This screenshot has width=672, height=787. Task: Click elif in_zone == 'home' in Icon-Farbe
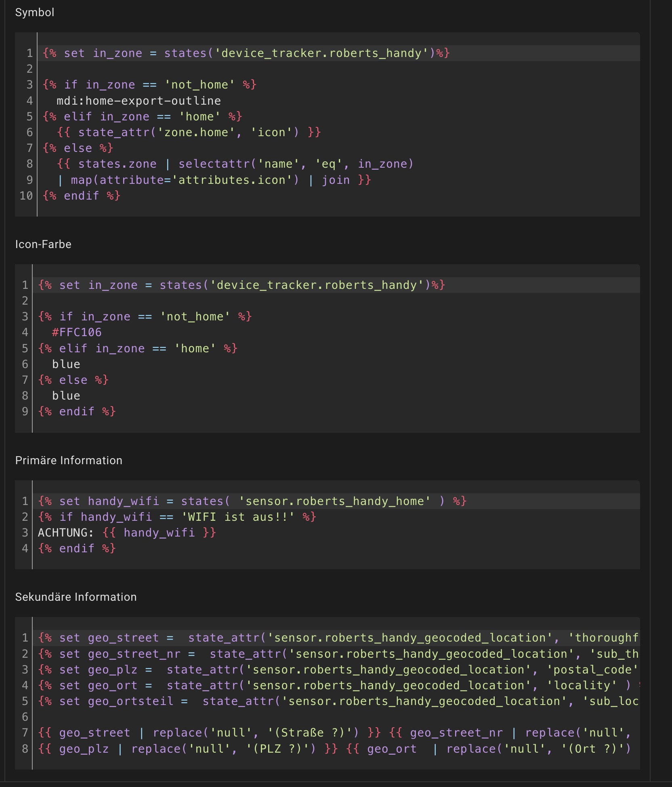pos(138,348)
